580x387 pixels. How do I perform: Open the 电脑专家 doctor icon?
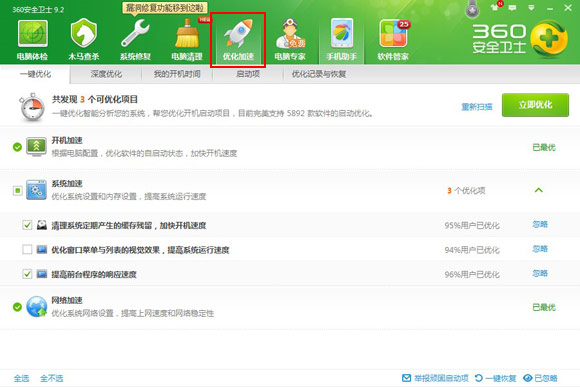coord(290,34)
